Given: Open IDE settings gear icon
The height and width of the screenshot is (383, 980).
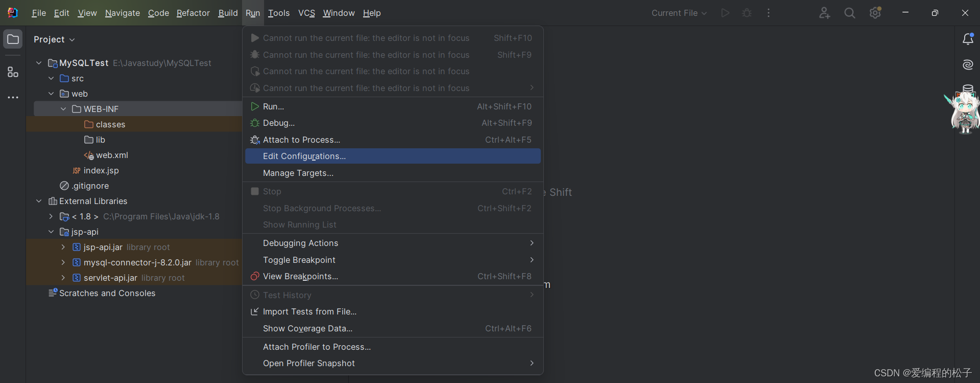Looking at the screenshot, I should pyautogui.click(x=875, y=13).
